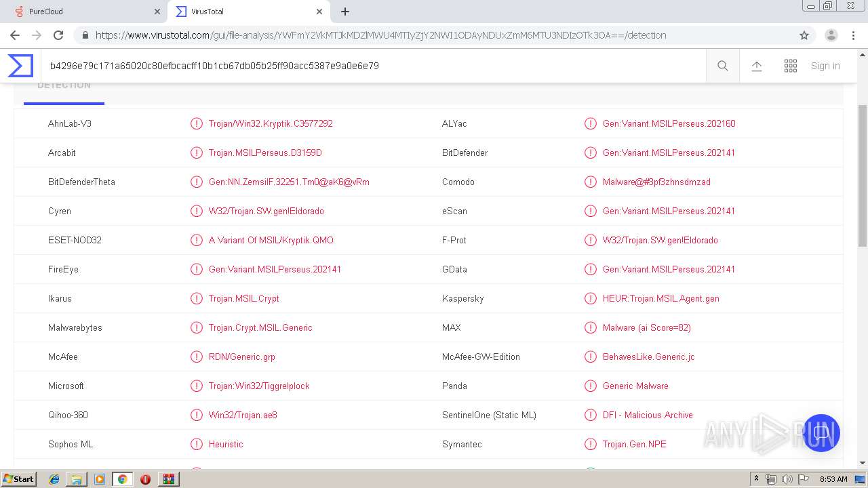The height and width of the screenshot is (488, 868).
Task: Select Trojan:Win32/Tiggre!plock result
Action: pos(259,386)
